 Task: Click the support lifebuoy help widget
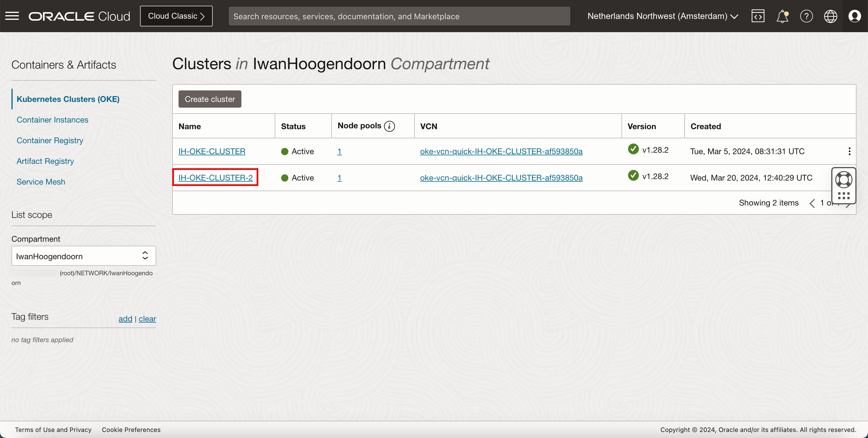[x=843, y=180]
